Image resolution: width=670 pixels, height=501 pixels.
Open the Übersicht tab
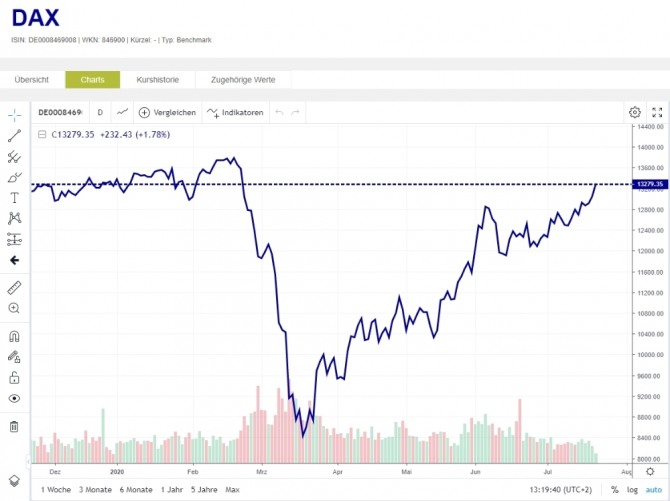(x=32, y=79)
